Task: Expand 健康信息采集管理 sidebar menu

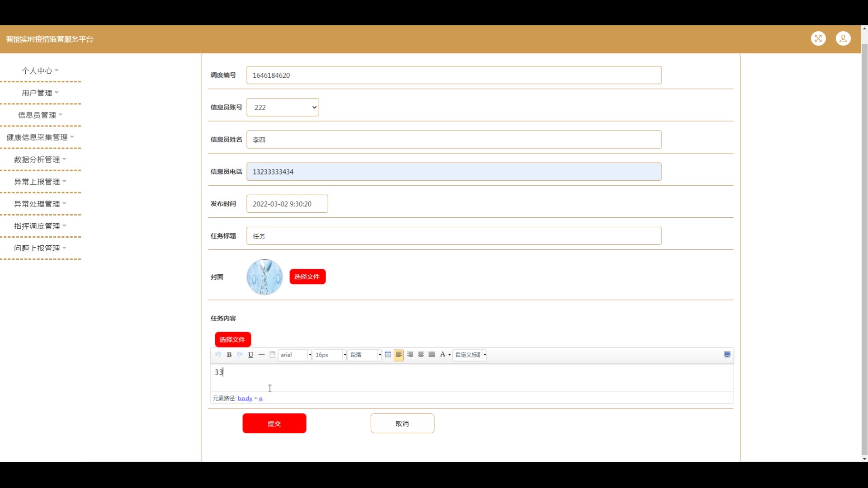Action: click(x=40, y=137)
